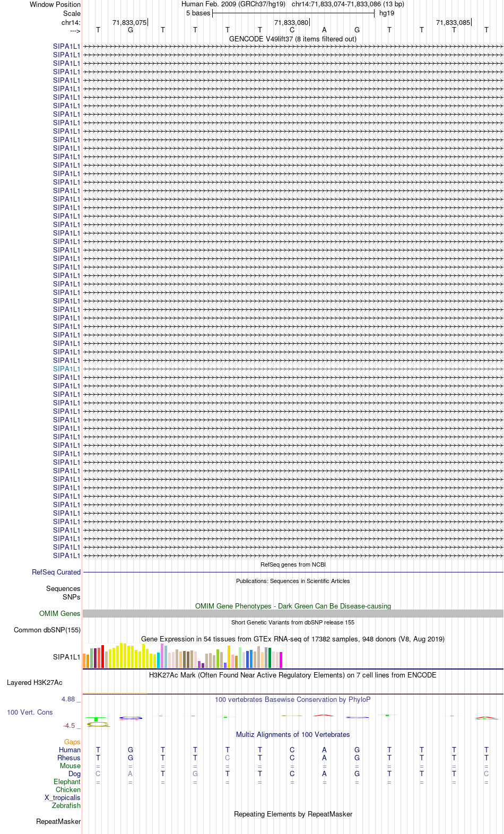Click the magenta last bar of GTEx chart
The height and width of the screenshot is (834, 504).
(281, 660)
